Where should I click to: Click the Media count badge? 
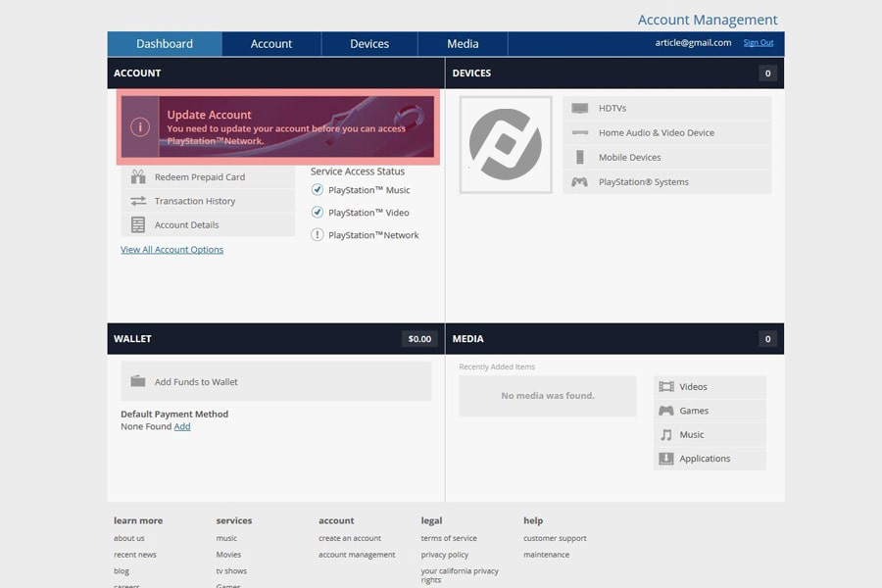coord(767,339)
